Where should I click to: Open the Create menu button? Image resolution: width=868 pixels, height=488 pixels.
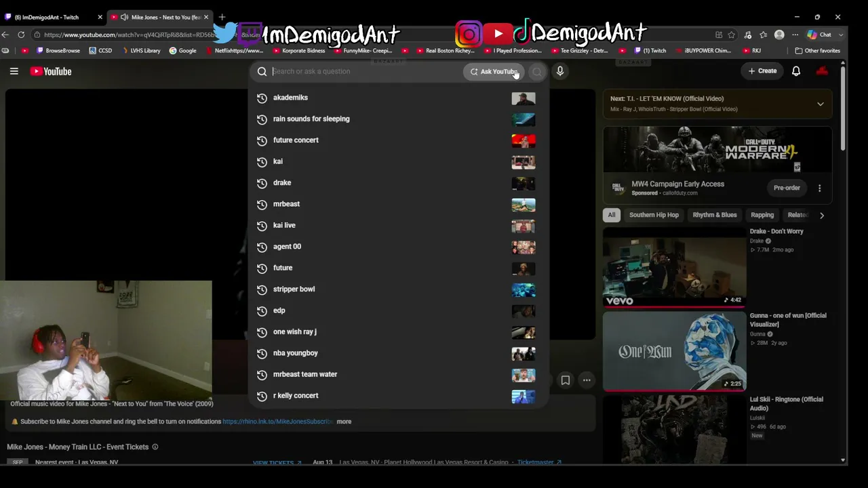point(762,71)
